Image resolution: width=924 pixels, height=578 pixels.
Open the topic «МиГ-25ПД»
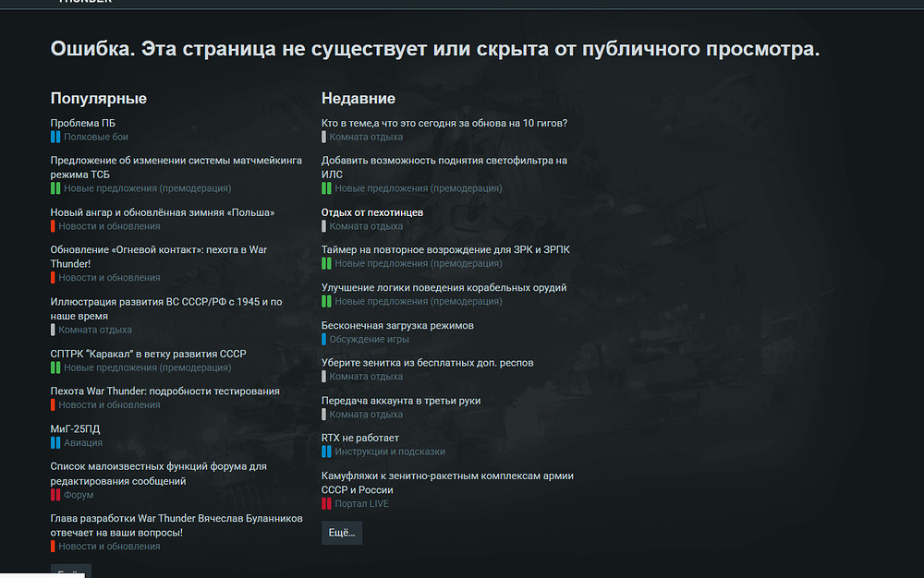click(x=76, y=429)
